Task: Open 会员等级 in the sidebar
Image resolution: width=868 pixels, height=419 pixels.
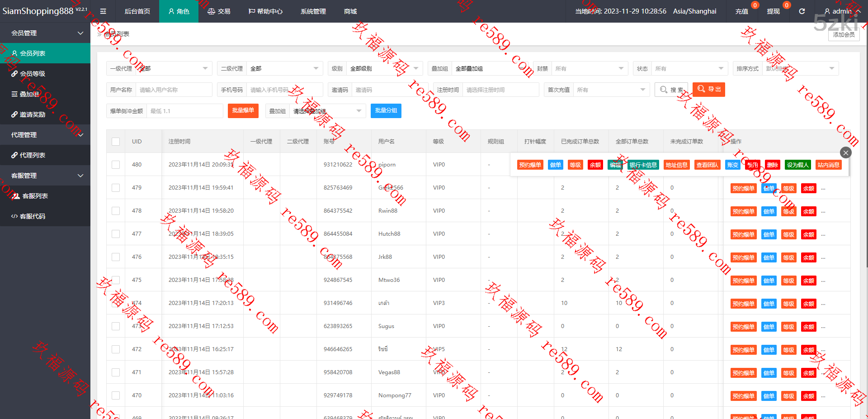Action: pyautogui.click(x=33, y=74)
